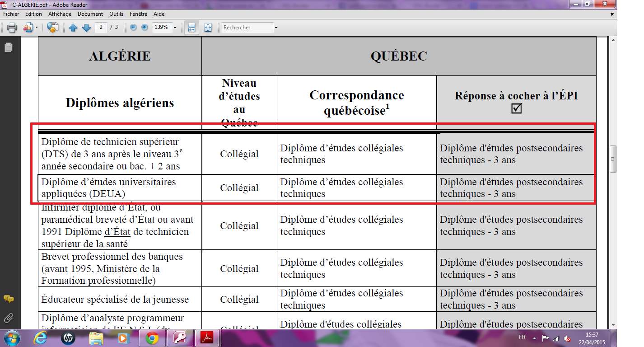Open the Attachments paperclip panel
This screenshot has width=644, height=347.
pos(8,317)
